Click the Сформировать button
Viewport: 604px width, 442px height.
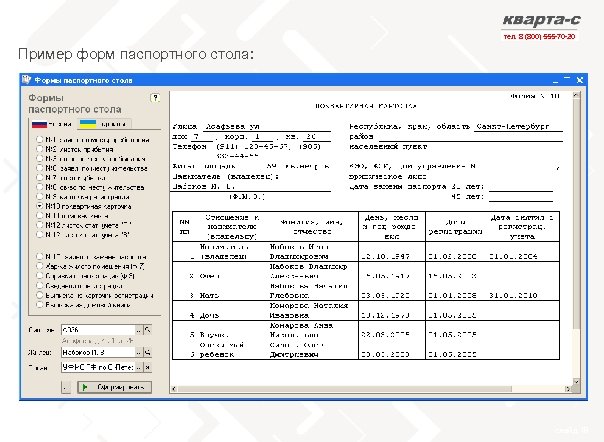[x=114, y=387]
